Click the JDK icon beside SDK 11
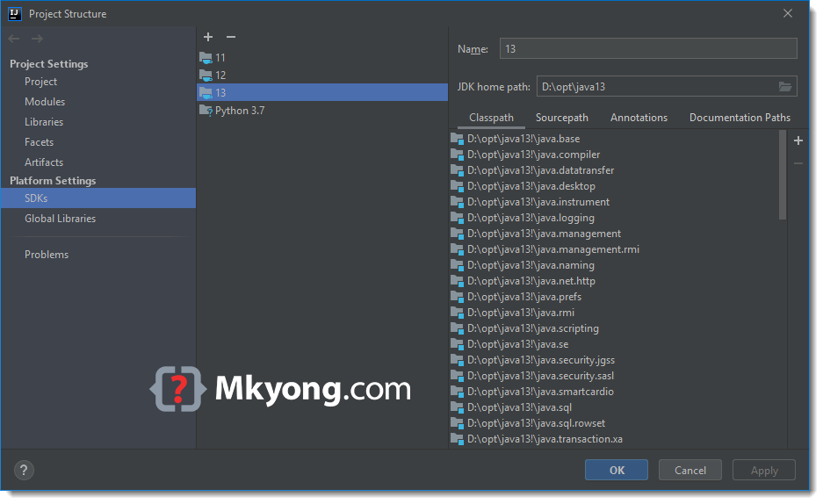The image size is (823, 504). (x=206, y=58)
